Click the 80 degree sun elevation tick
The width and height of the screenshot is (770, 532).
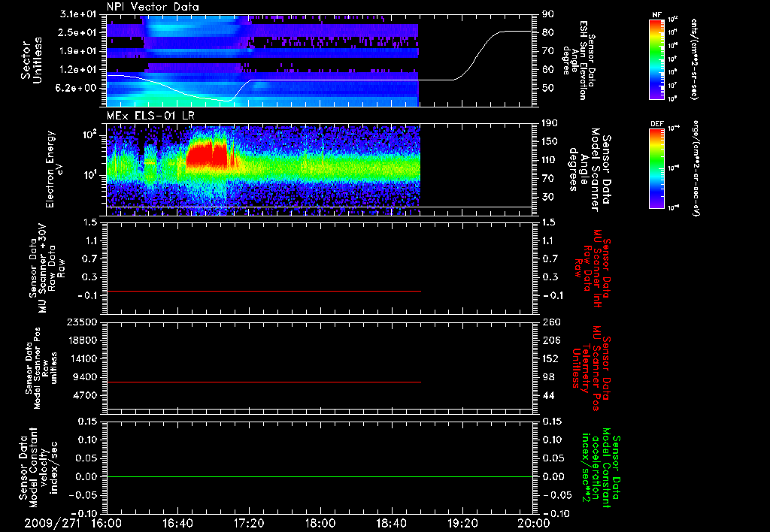pyautogui.click(x=548, y=32)
